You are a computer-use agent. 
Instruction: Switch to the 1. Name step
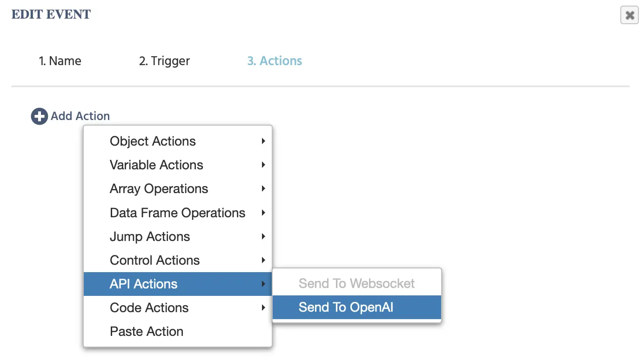(x=60, y=61)
